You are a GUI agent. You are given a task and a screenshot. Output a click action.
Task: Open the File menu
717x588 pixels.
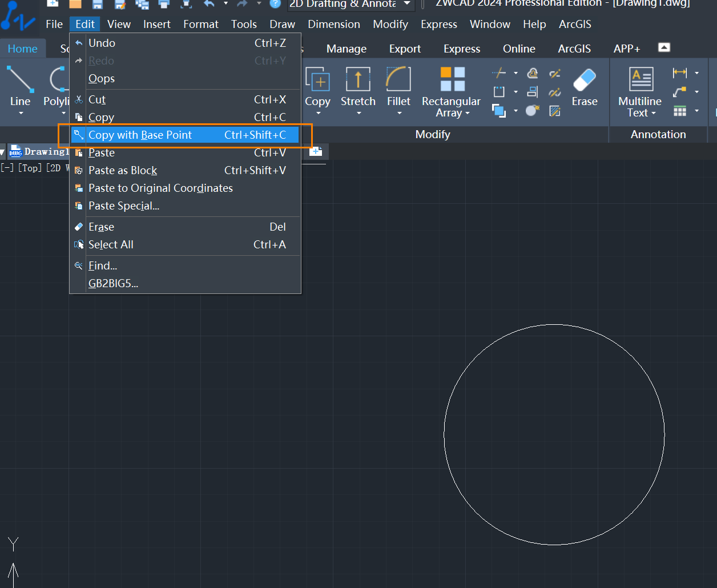click(x=54, y=24)
